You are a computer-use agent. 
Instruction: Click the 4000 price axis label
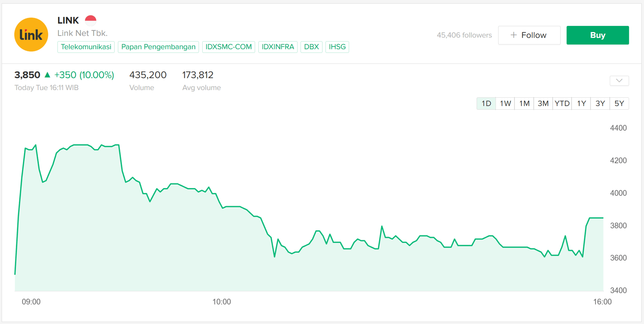(x=619, y=193)
